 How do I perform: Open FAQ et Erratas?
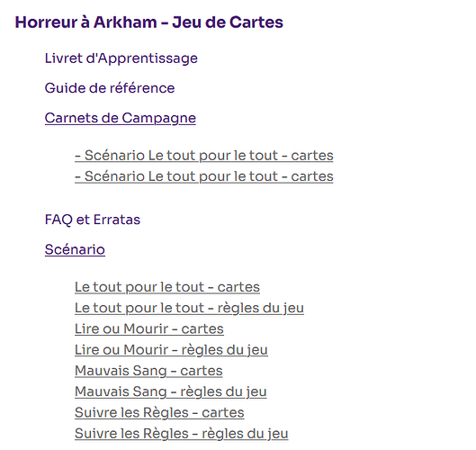coord(93,220)
